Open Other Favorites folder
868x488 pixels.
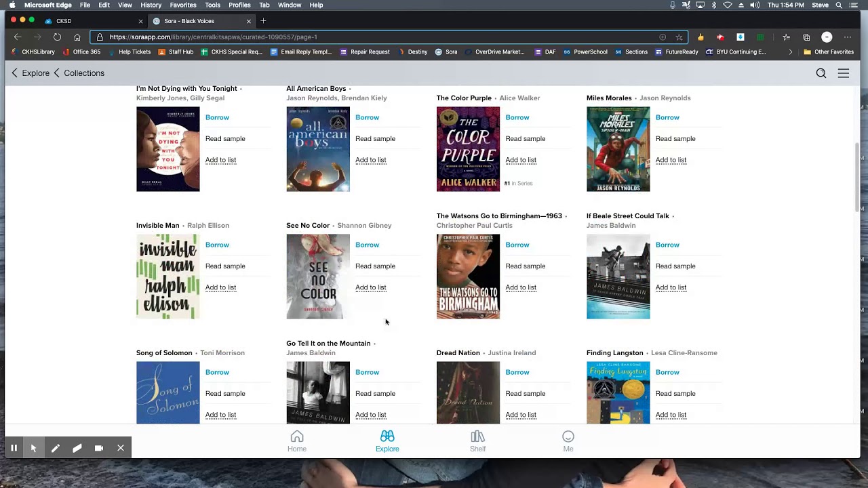[x=829, y=52]
